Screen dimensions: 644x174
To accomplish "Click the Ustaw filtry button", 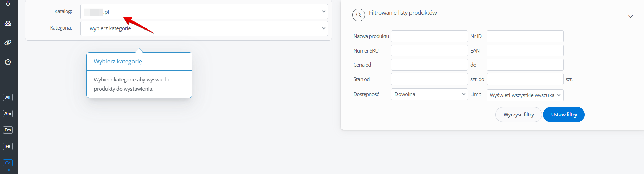I will click(564, 115).
